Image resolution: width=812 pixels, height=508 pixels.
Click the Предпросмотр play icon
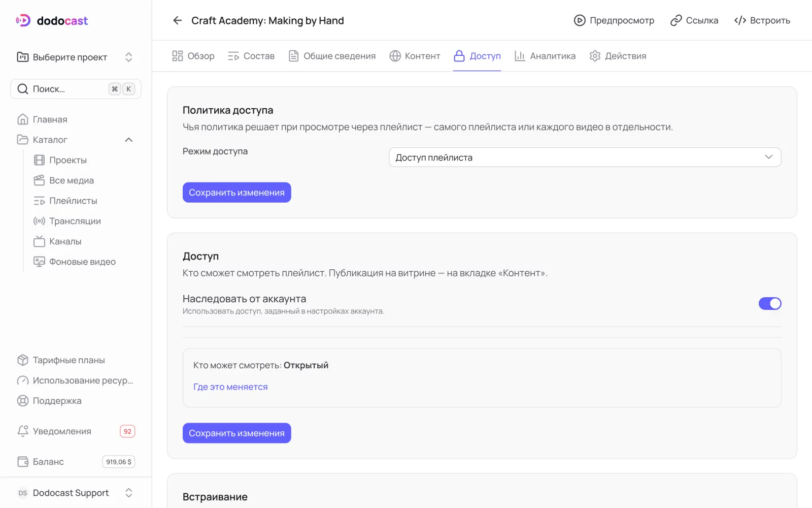pyautogui.click(x=580, y=20)
